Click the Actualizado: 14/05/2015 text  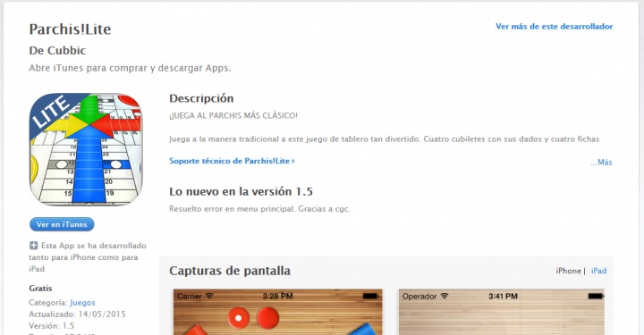pyautogui.click(x=77, y=314)
